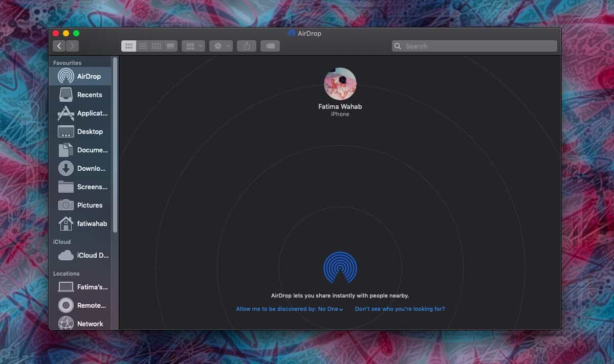Open the Downloads sidebar folder
This screenshot has height=364, width=614.
point(80,168)
